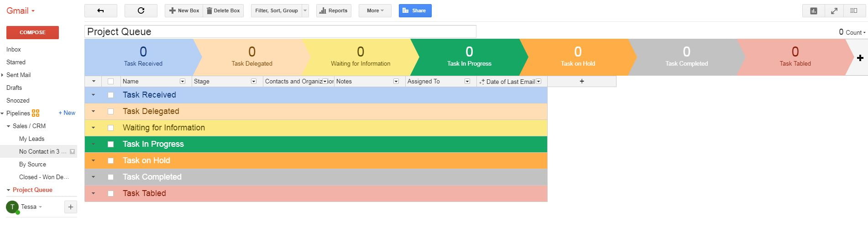Click the magic column icon beside Date of Last Email
Screen dimensions: 868x248
482,82
